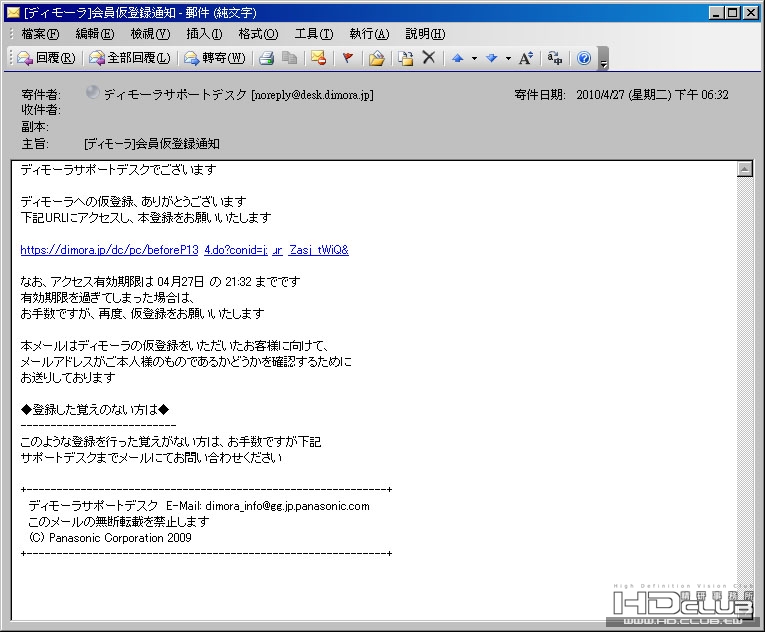The height and width of the screenshot is (632, 765).
Task: Flag this message with the red flag icon
Action: coord(347,58)
